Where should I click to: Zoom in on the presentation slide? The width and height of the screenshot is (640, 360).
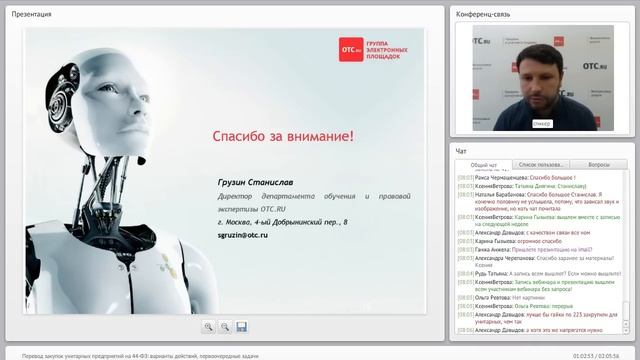coord(208,327)
